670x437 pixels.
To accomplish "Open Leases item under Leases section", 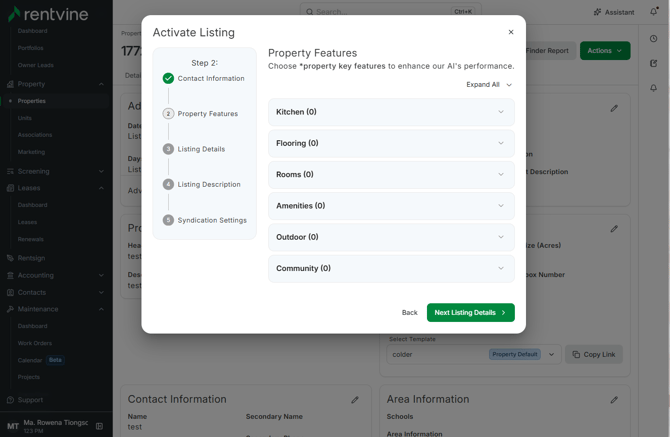I will (x=27, y=222).
